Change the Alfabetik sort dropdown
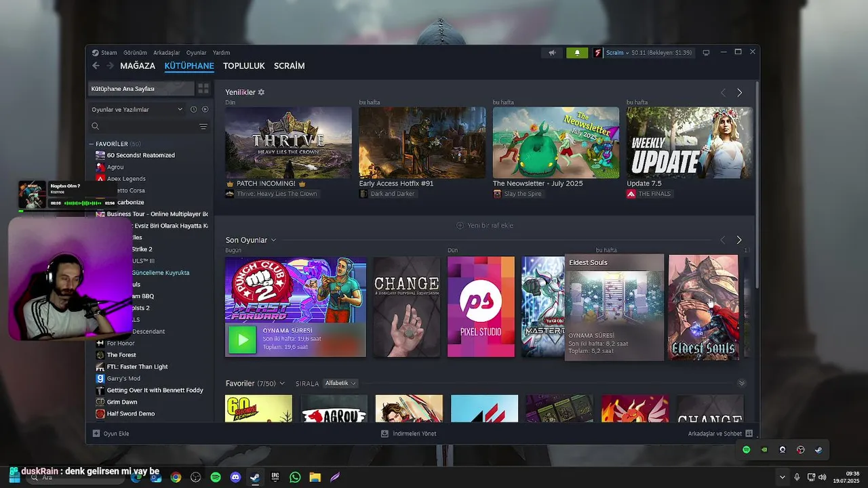This screenshot has width=868, height=488. (x=340, y=383)
